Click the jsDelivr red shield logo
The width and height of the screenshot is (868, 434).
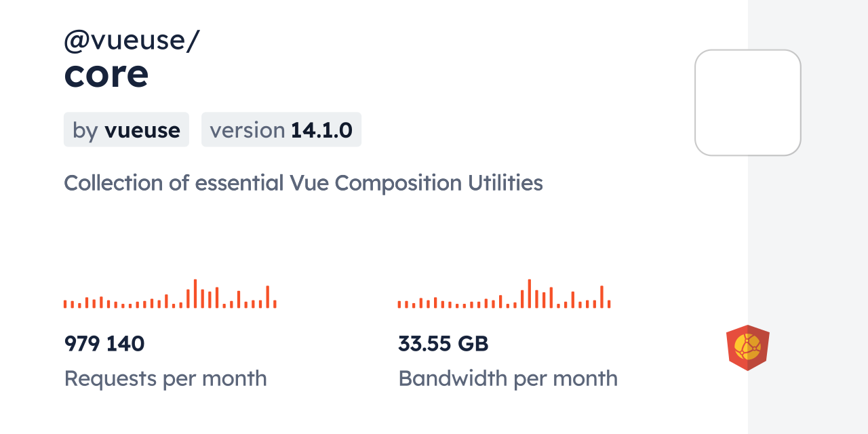pyautogui.click(x=747, y=348)
